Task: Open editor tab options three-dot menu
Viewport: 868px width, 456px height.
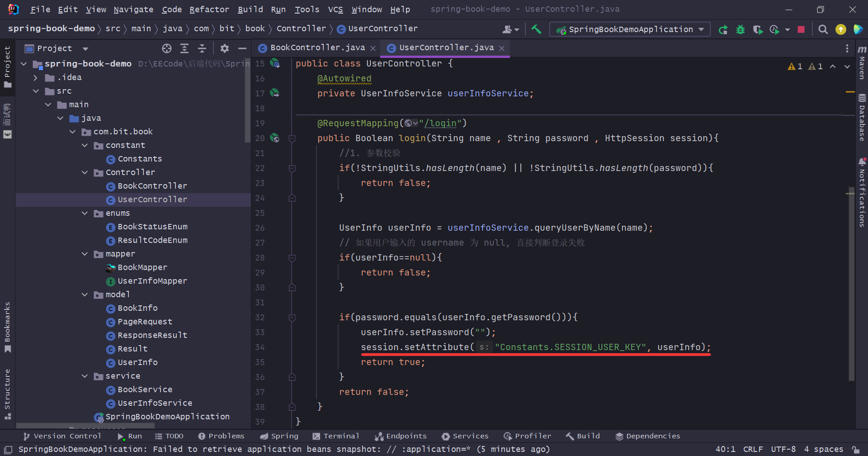Action: coord(847,48)
